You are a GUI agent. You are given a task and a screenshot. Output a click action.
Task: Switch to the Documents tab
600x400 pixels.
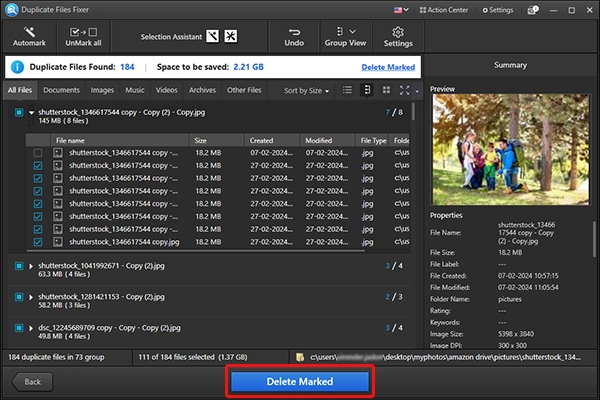click(61, 90)
